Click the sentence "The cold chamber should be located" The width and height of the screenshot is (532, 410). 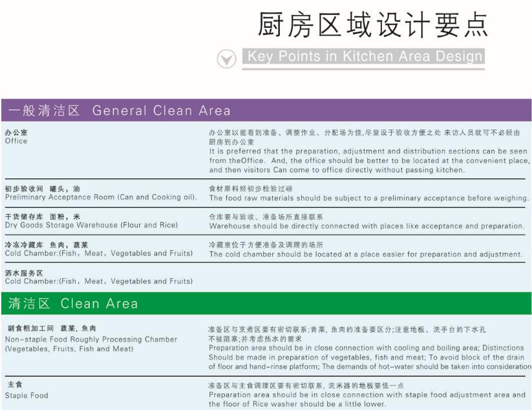pos(365,254)
